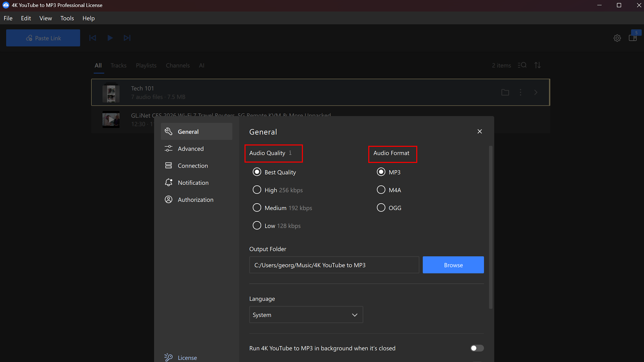Click the search list icon
644x362 pixels.
coord(522,65)
